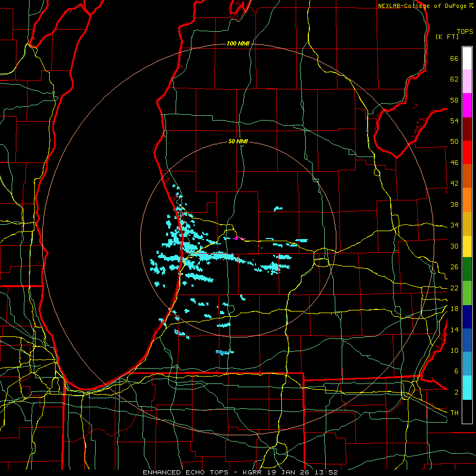Click the navy blue legend swatch

coord(467,317)
